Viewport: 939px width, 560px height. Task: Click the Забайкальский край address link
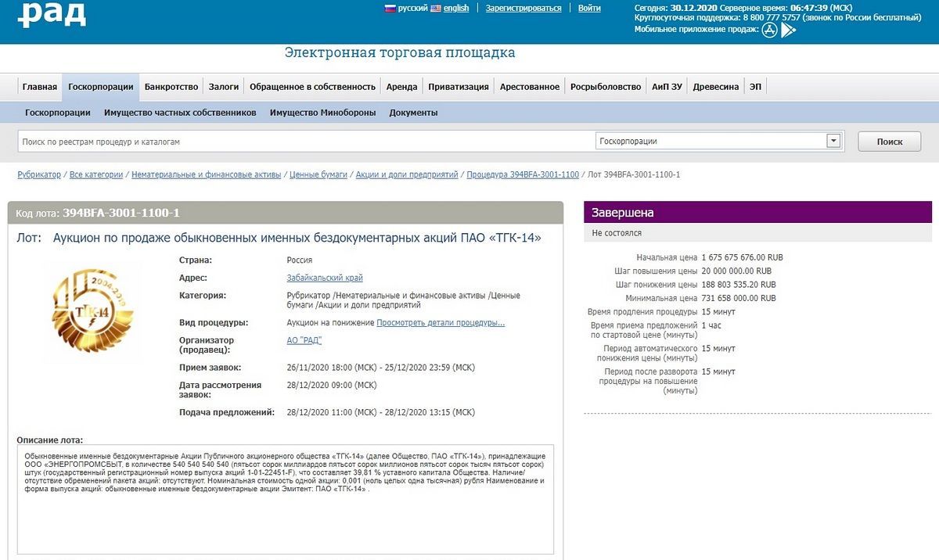coord(325,278)
